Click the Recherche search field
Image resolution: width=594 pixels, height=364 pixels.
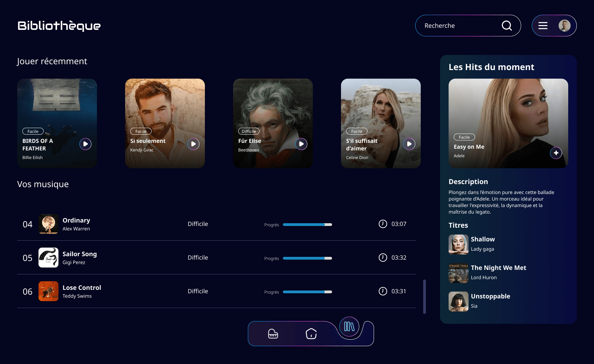pyautogui.click(x=468, y=25)
